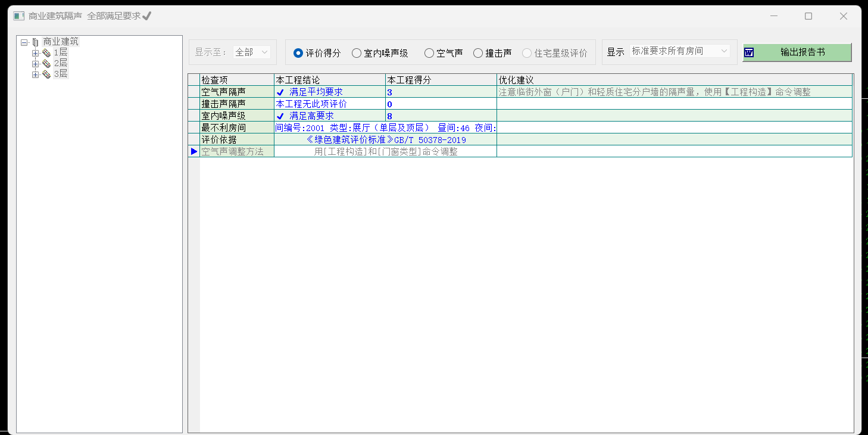Choose the 空气声 radio option
Screen dimensions: 868x435
[429, 53]
